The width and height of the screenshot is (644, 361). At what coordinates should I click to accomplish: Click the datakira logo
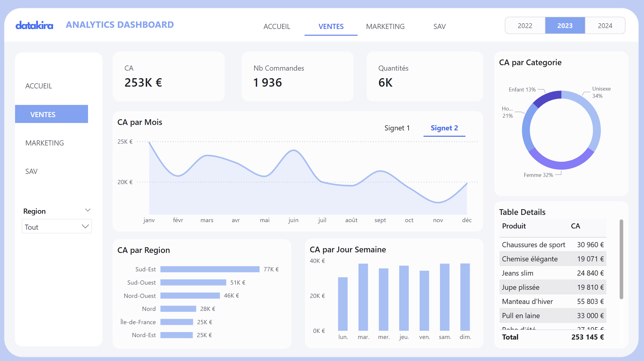click(x=34, y=25)
